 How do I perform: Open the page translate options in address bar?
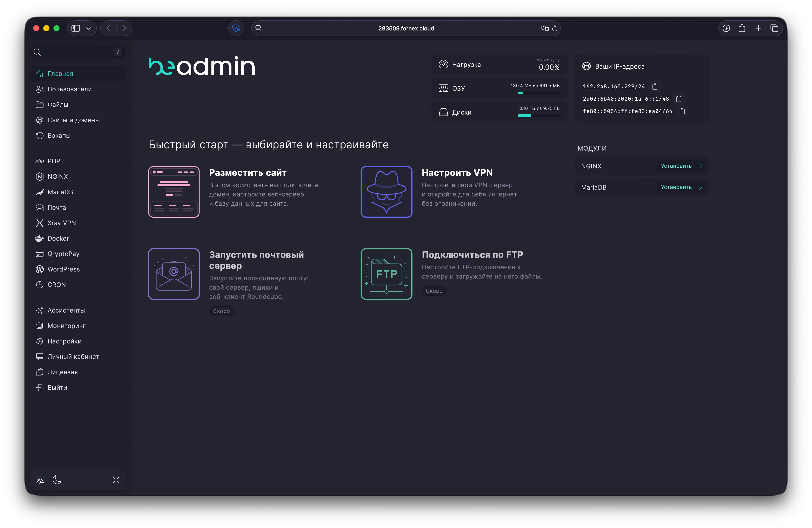click(545, 28)
